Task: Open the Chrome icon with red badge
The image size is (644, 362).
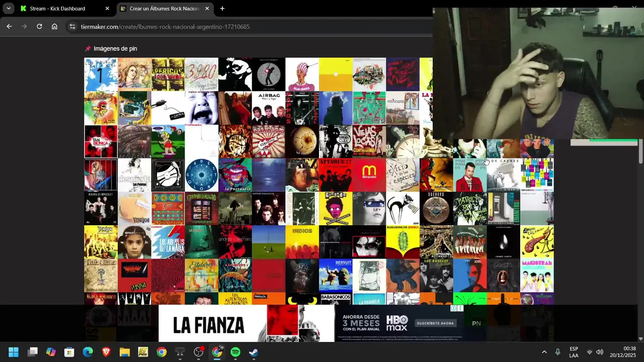Action: [x=199, y=352]
